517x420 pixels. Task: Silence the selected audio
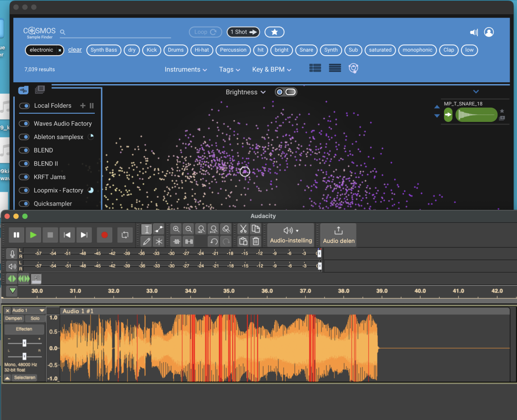coord(188,241)
